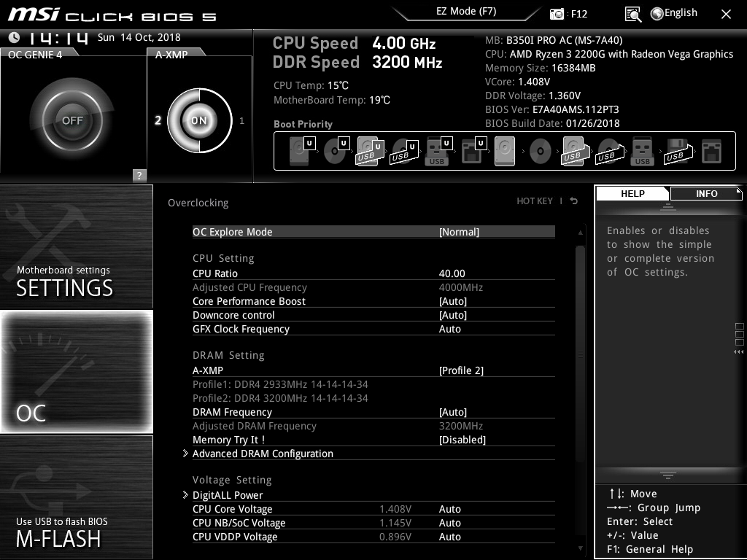The image size is (747, 560).
Task: Switch to EZ Mode (F7)
Action: coord(466,12)
